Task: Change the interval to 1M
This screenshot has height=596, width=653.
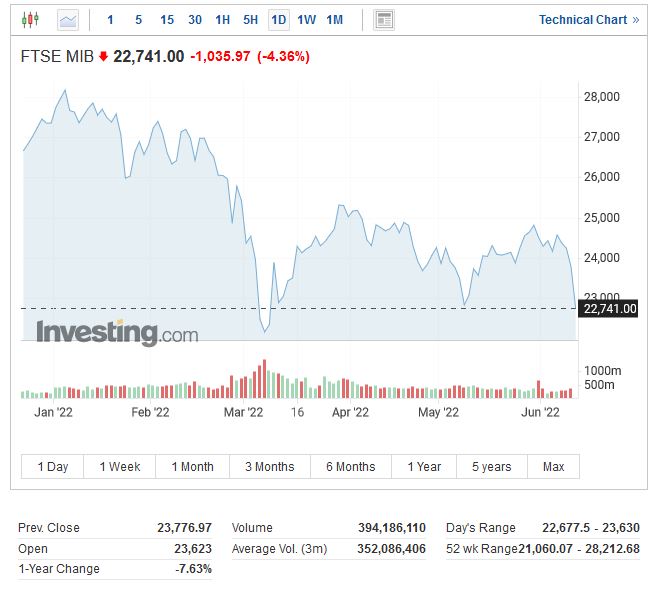Action: tap(335, 19)
